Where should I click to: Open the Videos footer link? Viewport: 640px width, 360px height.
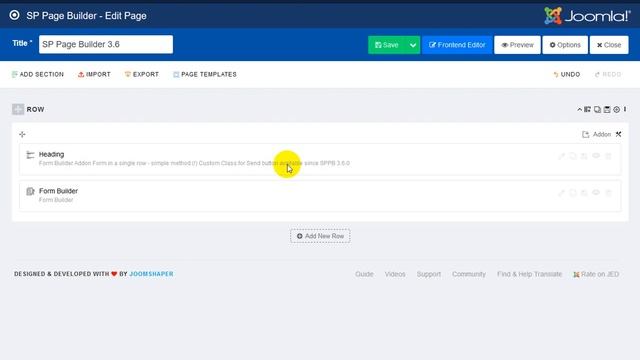tap(395, 274)
